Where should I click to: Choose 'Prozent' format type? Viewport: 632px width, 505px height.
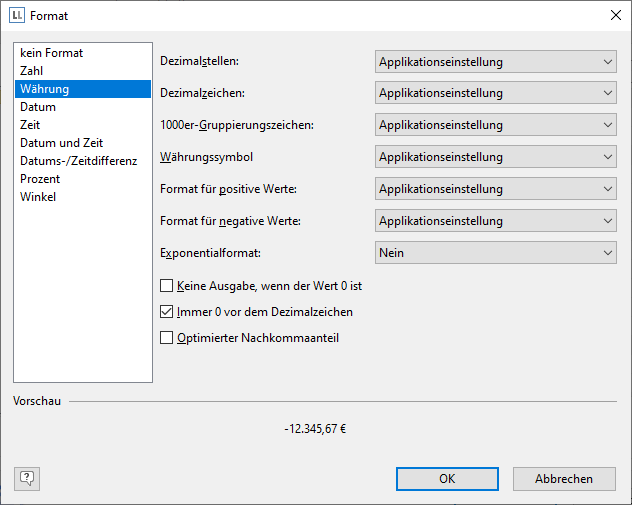[x=40, y=179]
